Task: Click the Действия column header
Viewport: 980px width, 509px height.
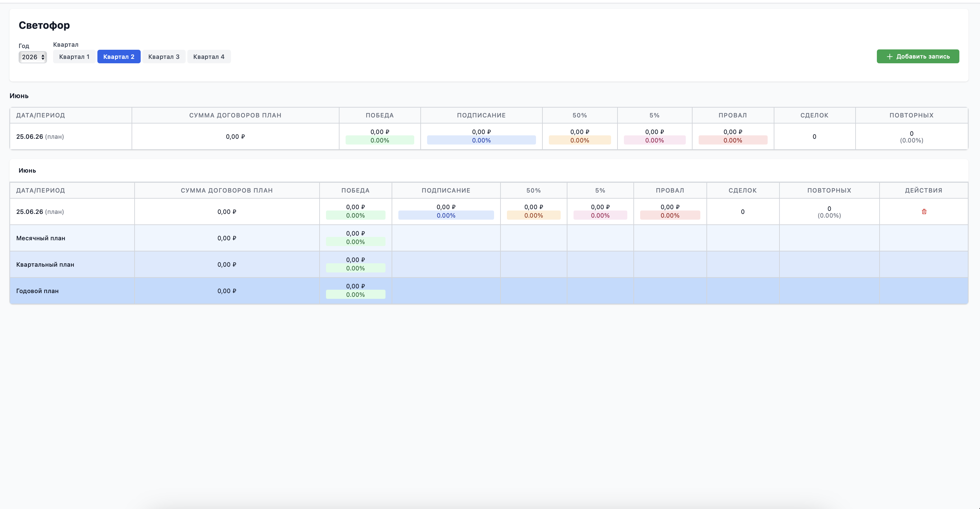Action: (923, 190)
